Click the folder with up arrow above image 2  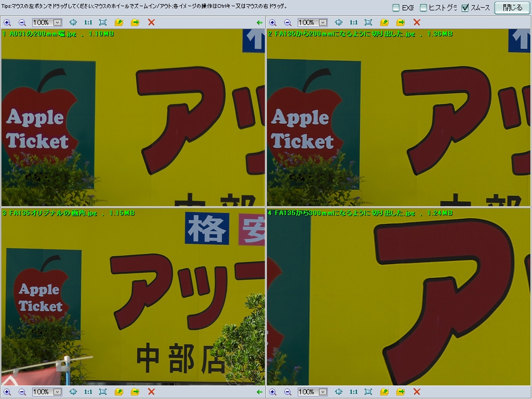pos(384,22)
